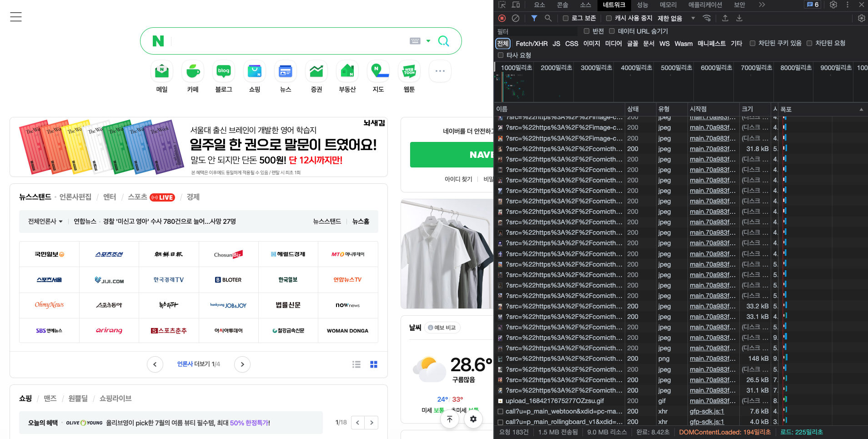Switch to the 요소 (Elements) tab
This screenshot has height=439, width=868.
tap(539, 5)
